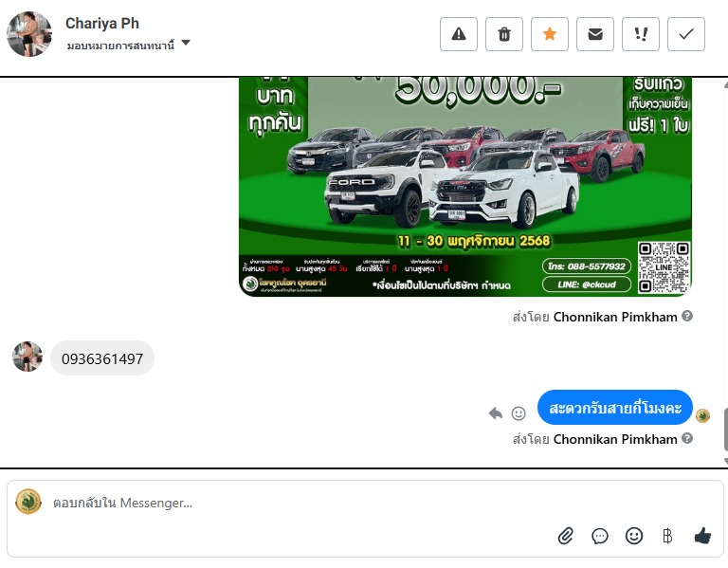
Task: Click the baht payment request icon
Action: (x=667, y=536)
